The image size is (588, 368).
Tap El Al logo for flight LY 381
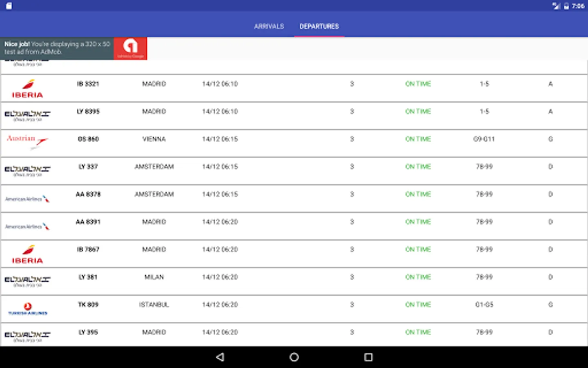(27, 282)
